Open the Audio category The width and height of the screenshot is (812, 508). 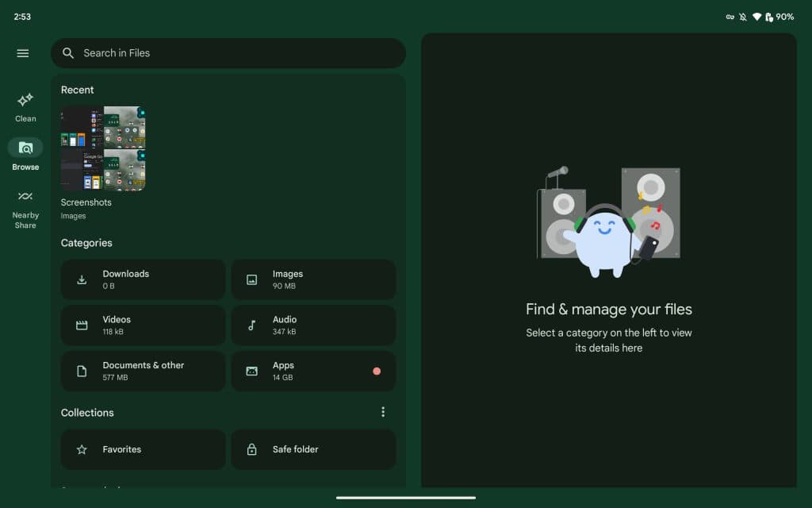313,325
